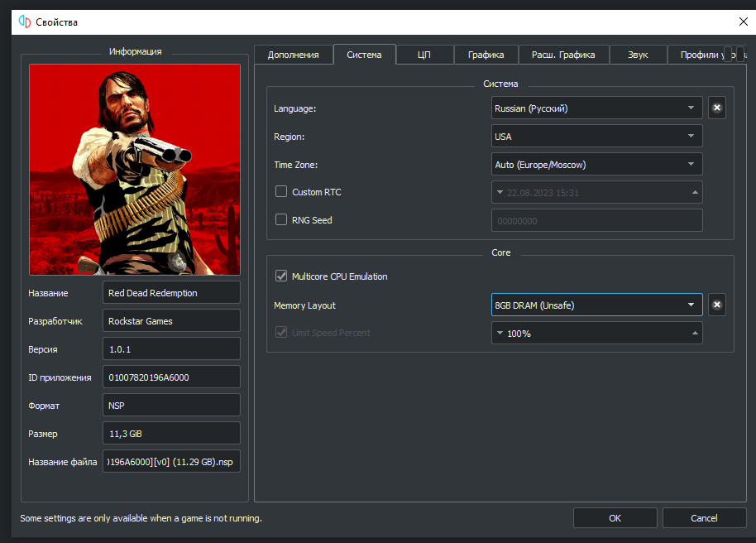This screenshot has width=756, height=543.
Task: Open the Memory Layout combo box
Action: 596,305
